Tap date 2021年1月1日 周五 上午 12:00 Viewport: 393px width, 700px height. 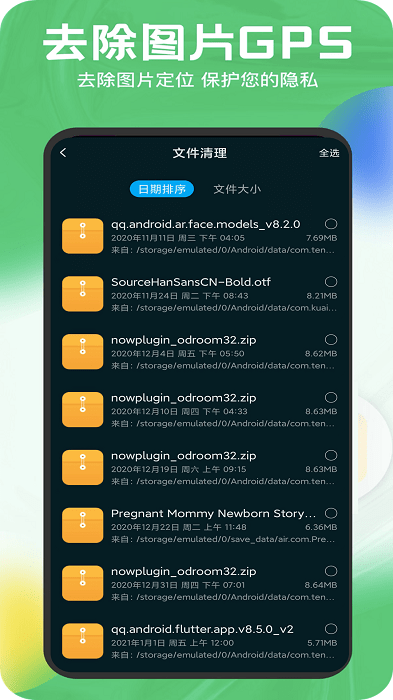tap(172, 643)
